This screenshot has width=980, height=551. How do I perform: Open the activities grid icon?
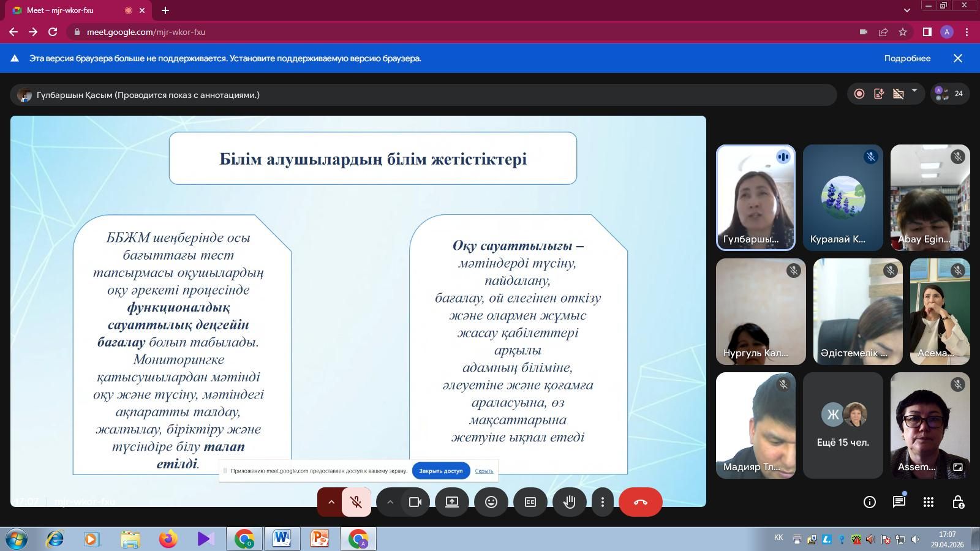coord(929,502)
